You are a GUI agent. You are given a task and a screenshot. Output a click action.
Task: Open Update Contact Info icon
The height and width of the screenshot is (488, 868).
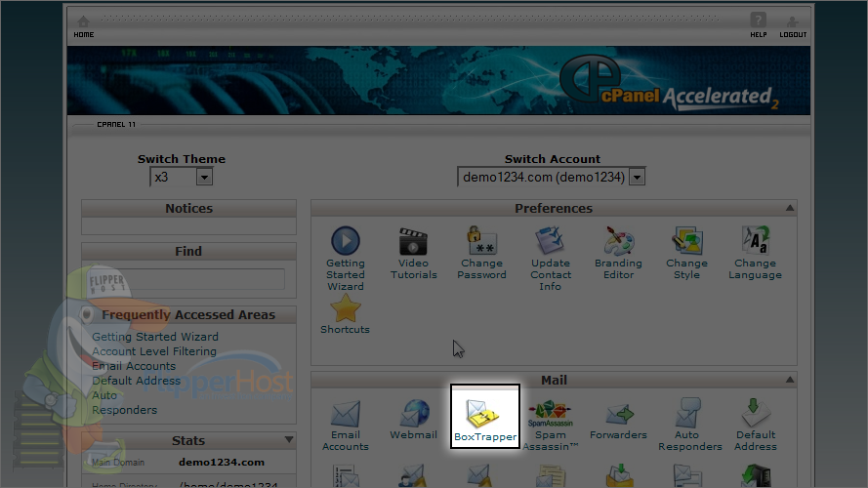(x=550, y=241)
